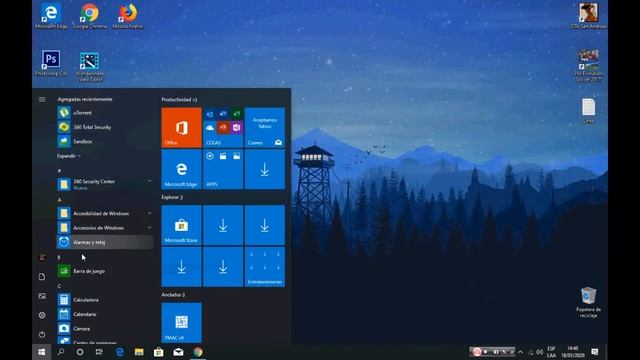Expand Accesorios de Windows folder
640x360 pixels.
pos(105,228)
